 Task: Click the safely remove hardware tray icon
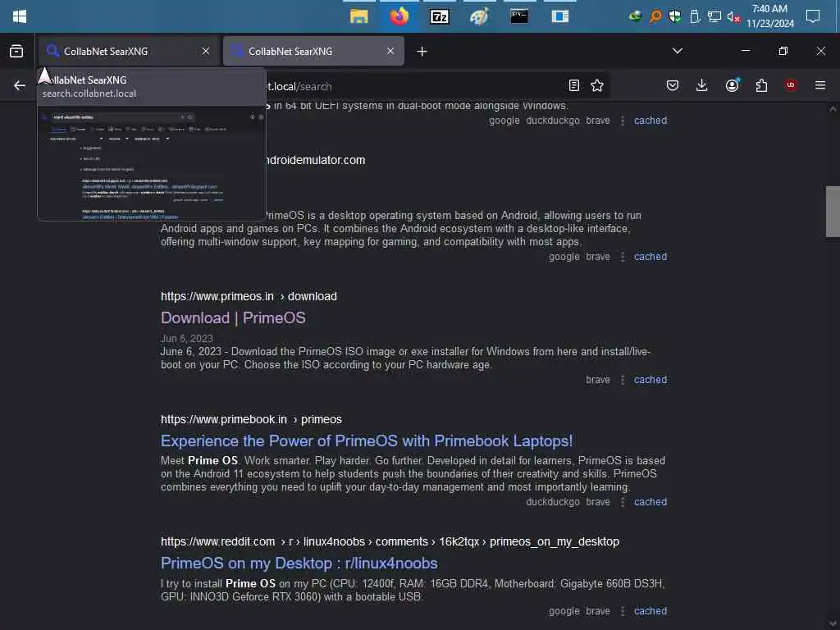click(695, 16)
